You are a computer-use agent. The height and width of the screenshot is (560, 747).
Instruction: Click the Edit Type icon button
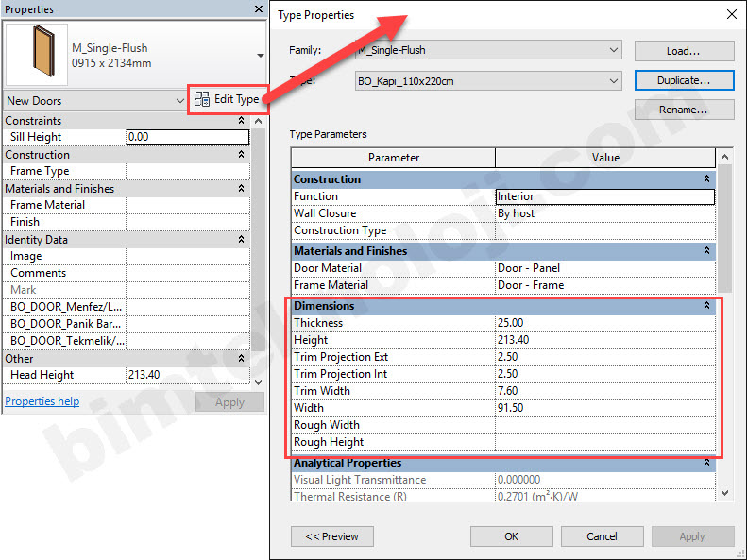[x=225, y=99]
